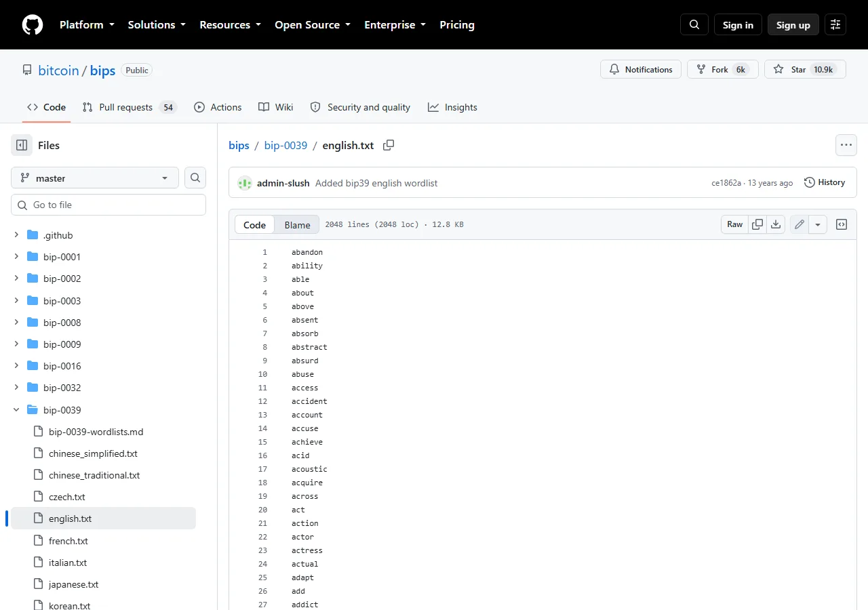Focus the Go to file search field
This screenshot has width=868, height=610.
point(108,205)
